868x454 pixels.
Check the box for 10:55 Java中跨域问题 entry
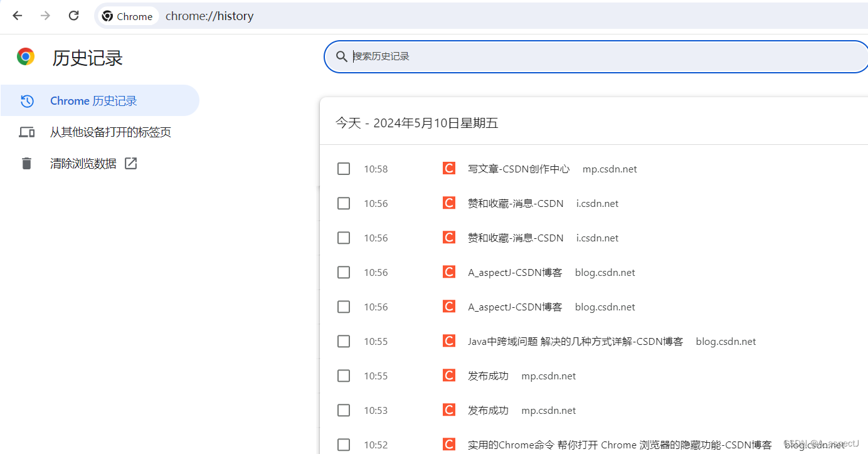344,341
